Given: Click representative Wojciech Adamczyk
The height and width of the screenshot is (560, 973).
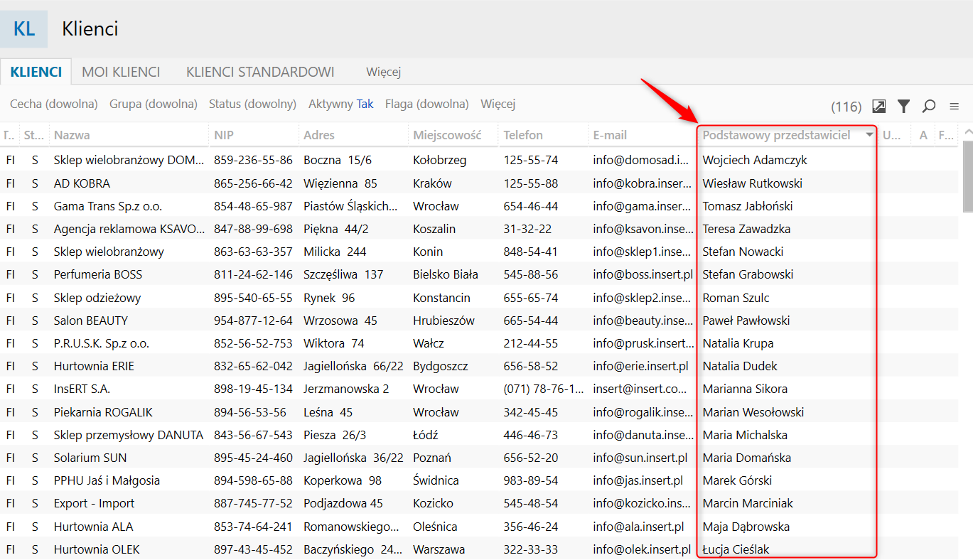Looking at the screenshot, I should pyautogui.click(x=755, y=161).
